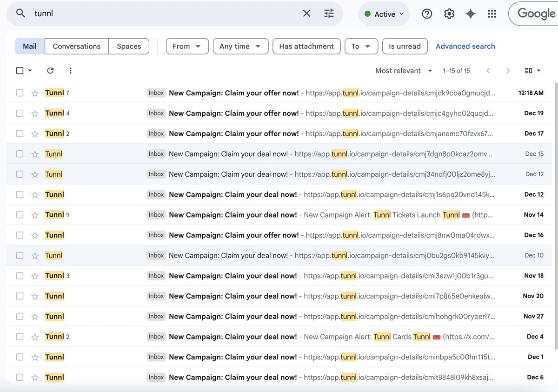This screenshot has width=558, height=392.
Task: Open the search options sliders icon
Action: coord(329,13)
